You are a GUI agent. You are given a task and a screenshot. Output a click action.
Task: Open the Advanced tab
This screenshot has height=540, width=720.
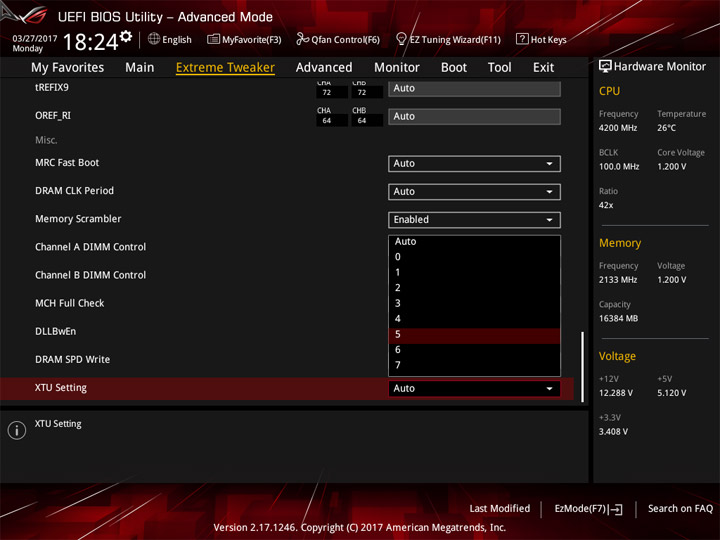click(x=324, y=68)
